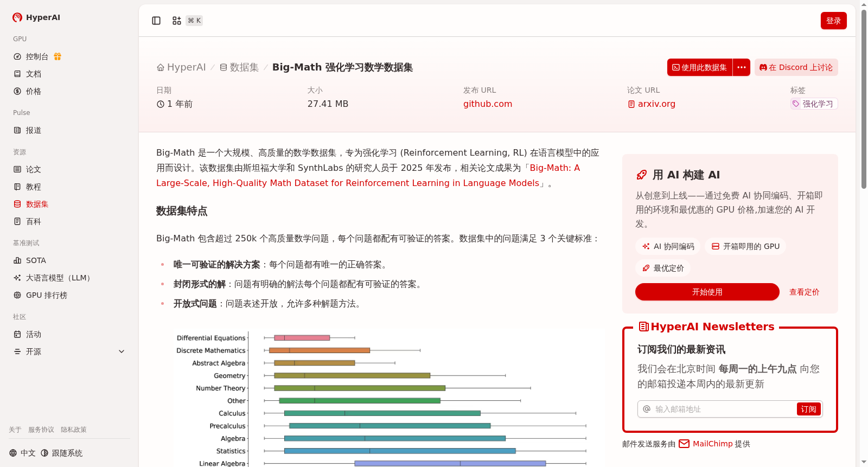This screenshot has height=467, width=868.
Task: Toggle the sidebar panel icon
Action: coord(156,21)
